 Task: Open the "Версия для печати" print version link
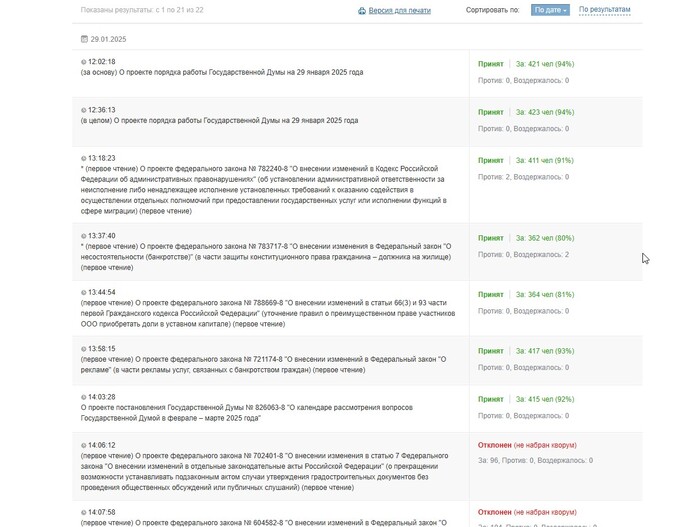[x=400, y=11]
